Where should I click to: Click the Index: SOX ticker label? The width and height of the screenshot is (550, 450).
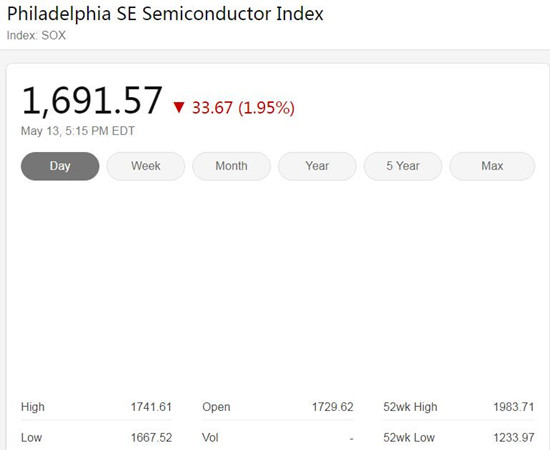tap(36, 35)
